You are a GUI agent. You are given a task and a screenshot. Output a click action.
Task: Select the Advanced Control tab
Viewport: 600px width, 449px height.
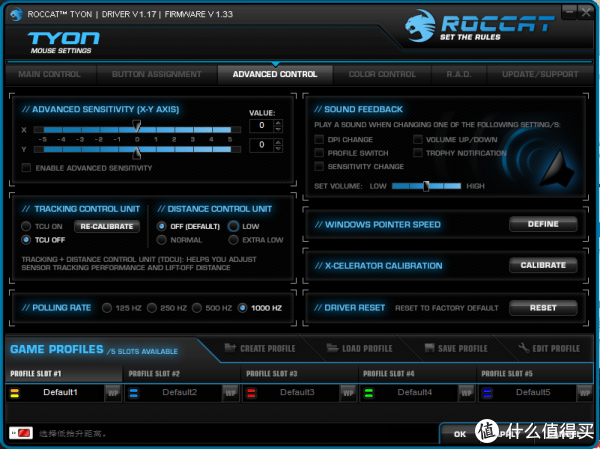[x=275, y=74]
